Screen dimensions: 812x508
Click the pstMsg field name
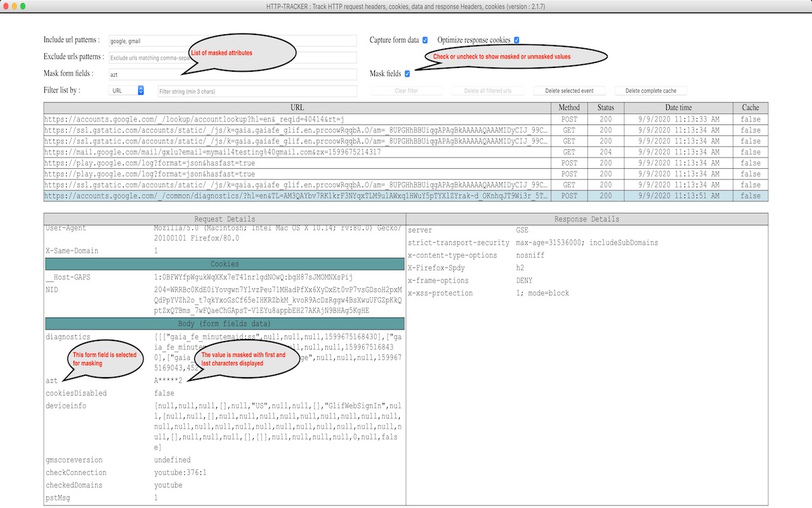click(58, 498)
